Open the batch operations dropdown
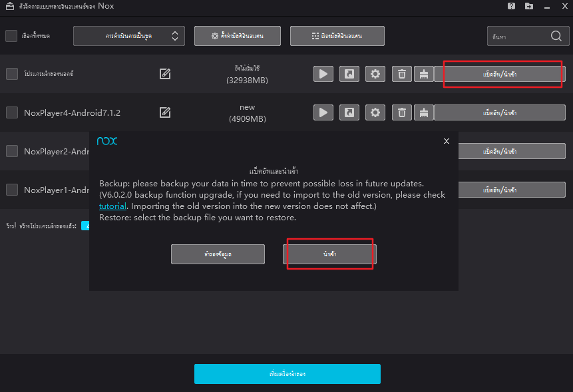The height and width of the screenshot is (392, 573). coord(128,36)
